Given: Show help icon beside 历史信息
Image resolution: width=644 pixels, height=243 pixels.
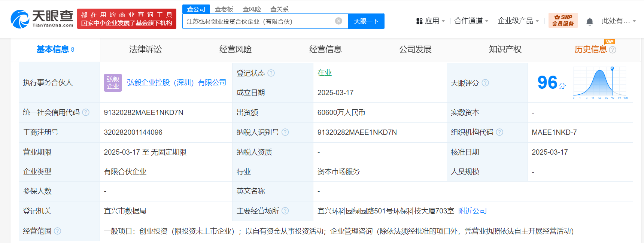Looking at the screenshot, I should [x=613, y=50].
